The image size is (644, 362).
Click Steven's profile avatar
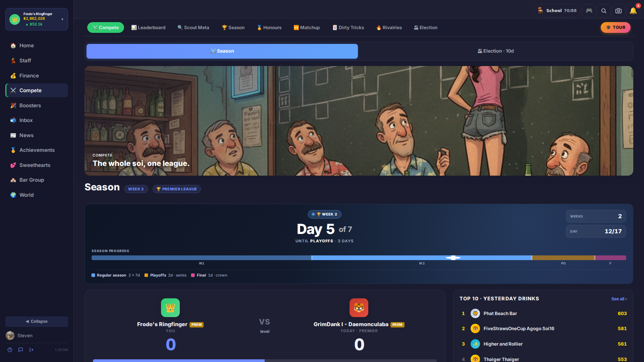[10, 336]
